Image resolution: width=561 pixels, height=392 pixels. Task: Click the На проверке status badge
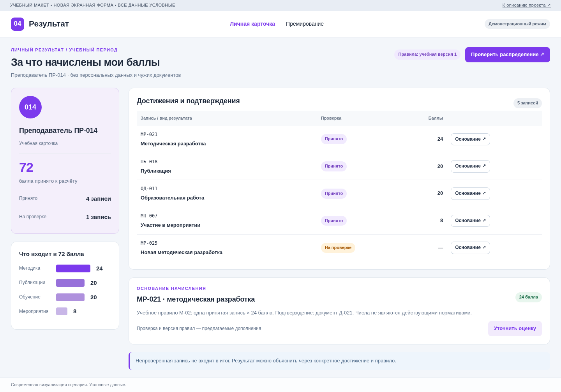coord(338,248)
